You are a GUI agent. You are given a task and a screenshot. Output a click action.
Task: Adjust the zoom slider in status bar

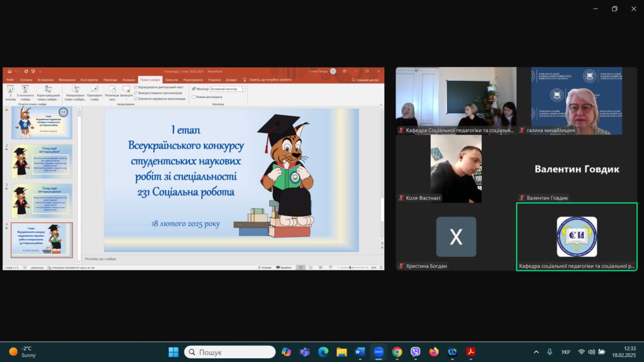[350, 268]
